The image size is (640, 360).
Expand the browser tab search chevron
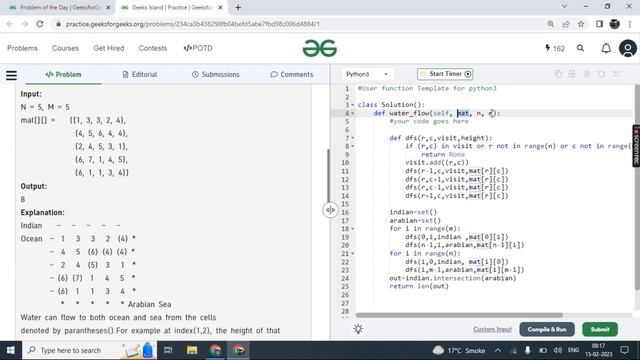(x=564, y=7)
